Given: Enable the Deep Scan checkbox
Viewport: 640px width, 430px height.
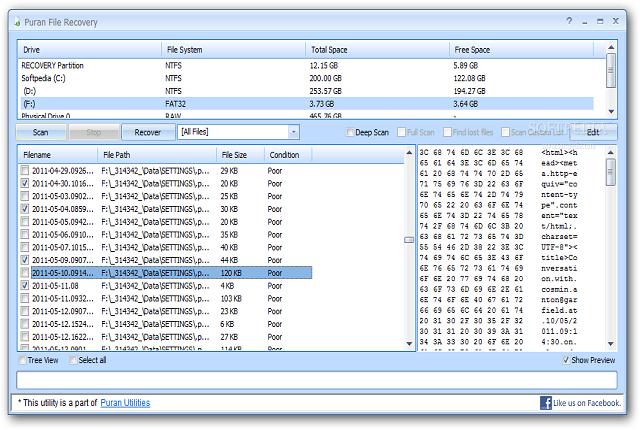Looking at the screenshot, I should (x=350, y=132).
